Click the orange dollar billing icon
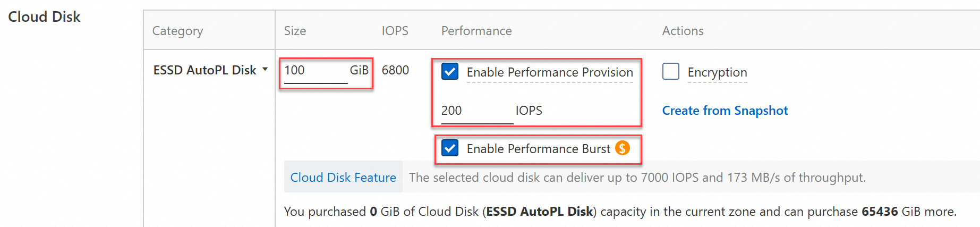This screenshot has width=980, height=227. point(623,148)
